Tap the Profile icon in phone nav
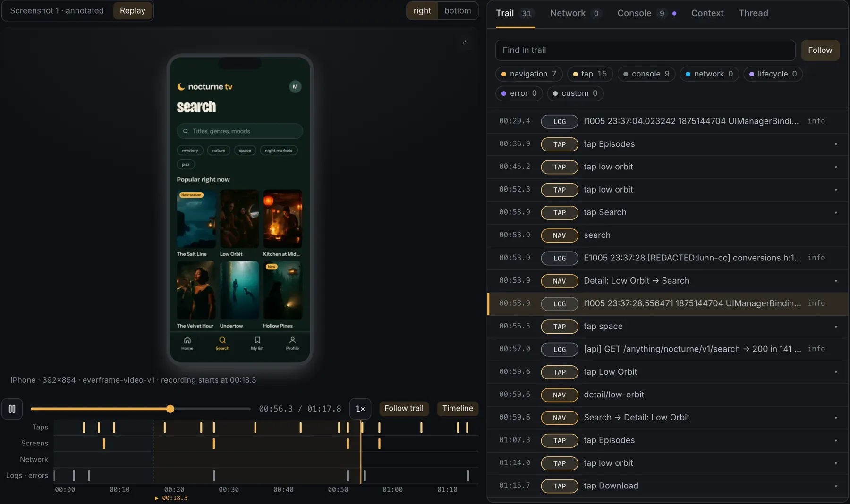This screenshot has width=850, height=504. click(x=292, y=340)
